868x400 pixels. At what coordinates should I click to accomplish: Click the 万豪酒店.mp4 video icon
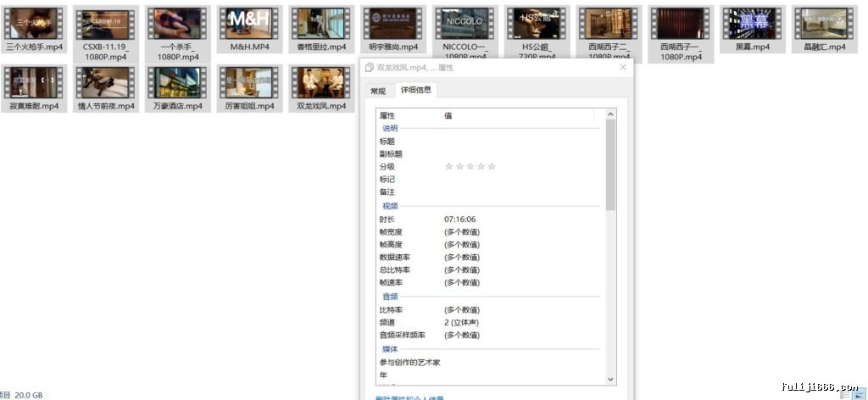coord(178,82)
